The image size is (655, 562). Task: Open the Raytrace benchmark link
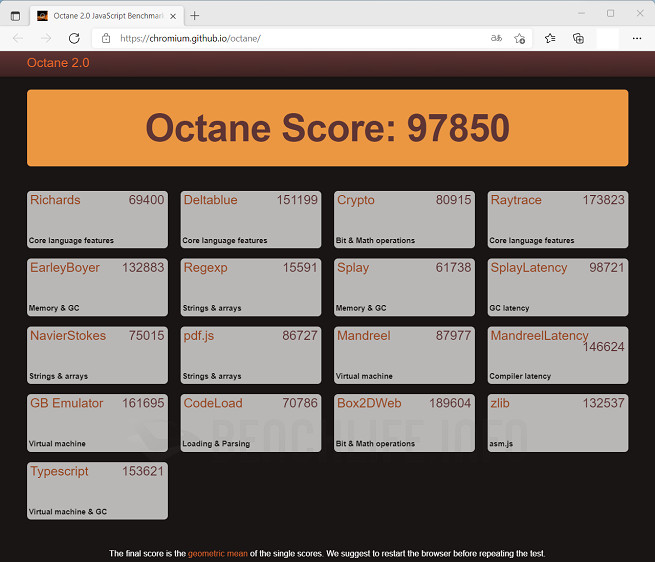pos(516,200)
